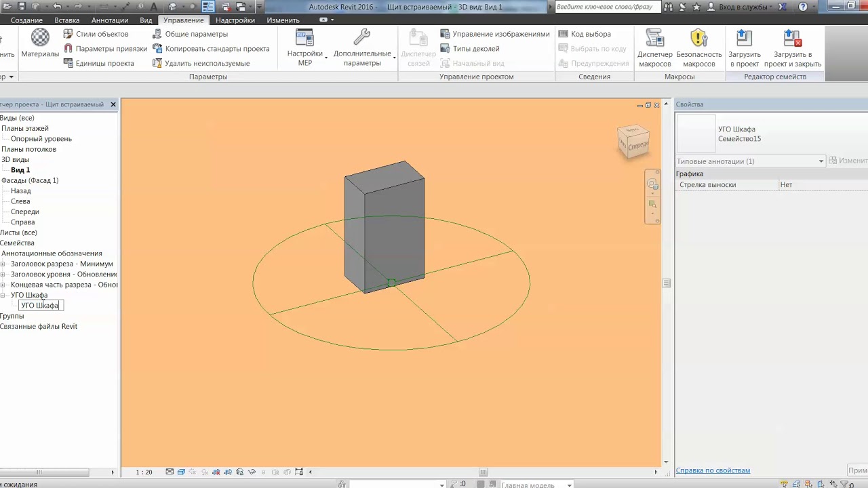Toggle Show Crop Region icon in view bar
Image resolution: width=868 pixels, height=488 pixels.
click(x=229, y=472)
